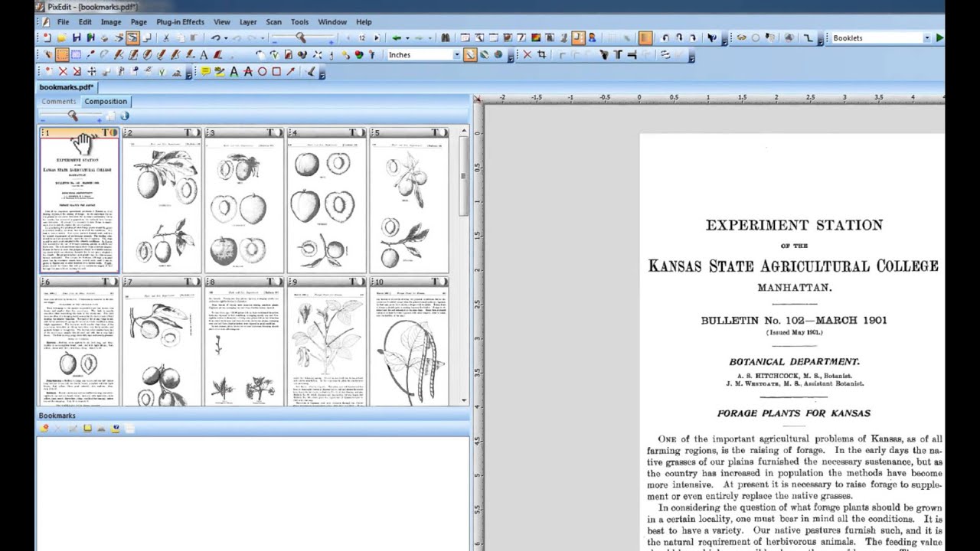Select the Crop tool
Screen dimensions: 980x551
coord(541,54)
